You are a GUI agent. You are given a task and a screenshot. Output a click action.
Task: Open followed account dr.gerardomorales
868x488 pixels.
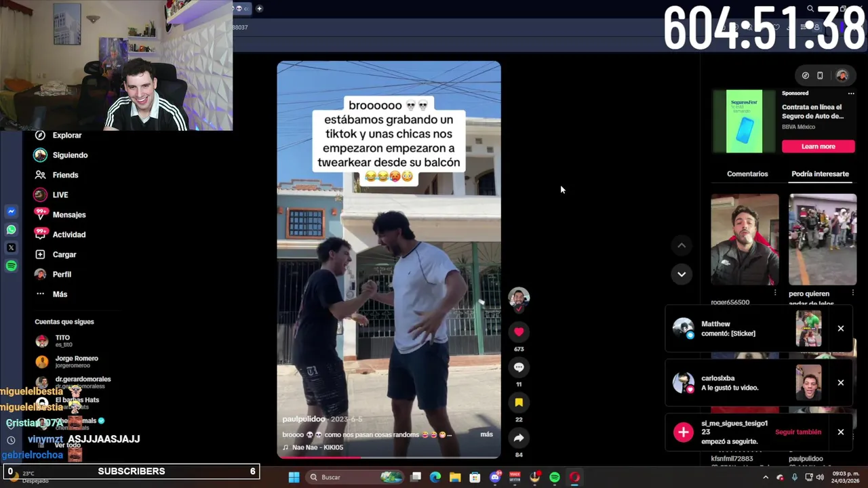73,382
